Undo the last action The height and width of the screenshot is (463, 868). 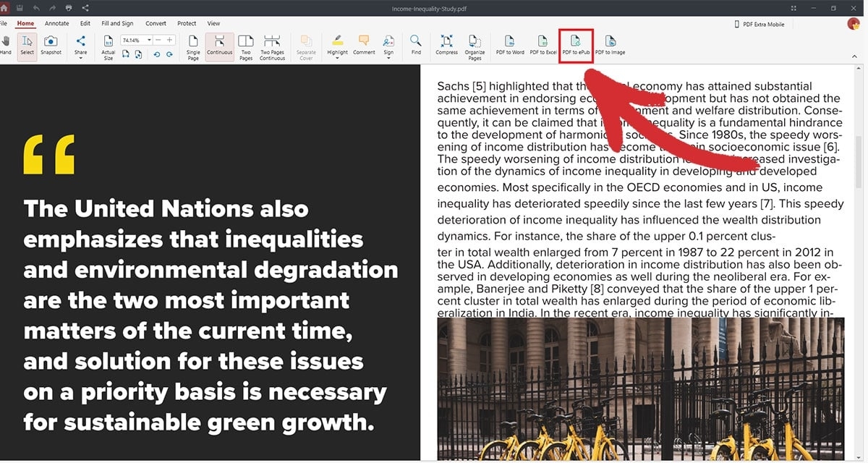(x=35, y=8)
